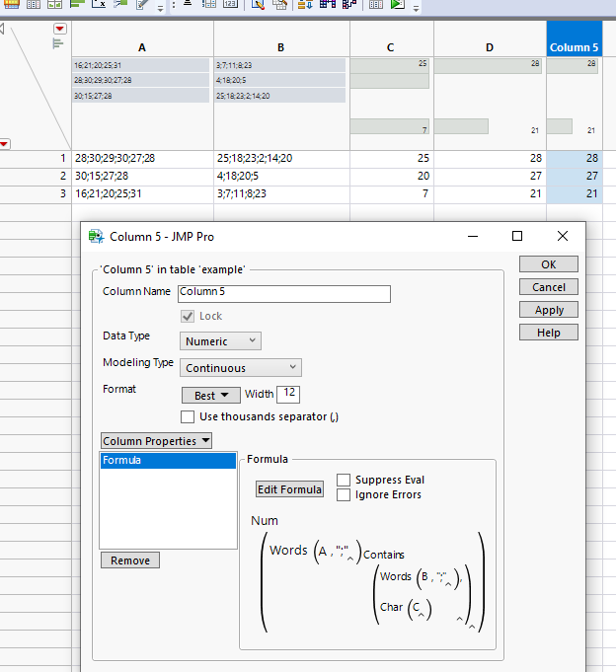Viewport: 616px width, 672px height.
Task: Click the Edit Formula button
Action: tap(290, 489)
